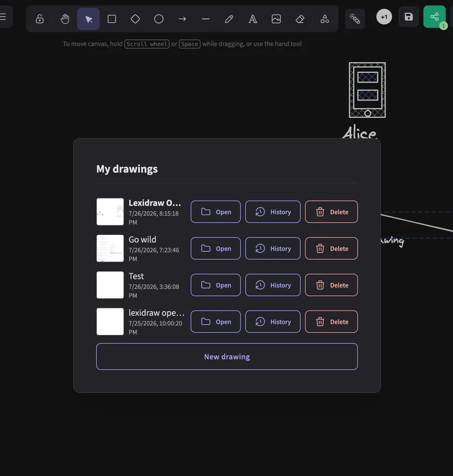Delete the Lexidraw O… drawing
453x476 pixels.
(x=331, y=212)
